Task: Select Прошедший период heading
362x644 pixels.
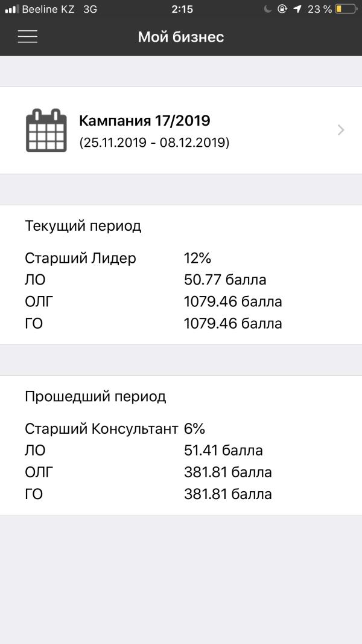Action: (95, 396)
